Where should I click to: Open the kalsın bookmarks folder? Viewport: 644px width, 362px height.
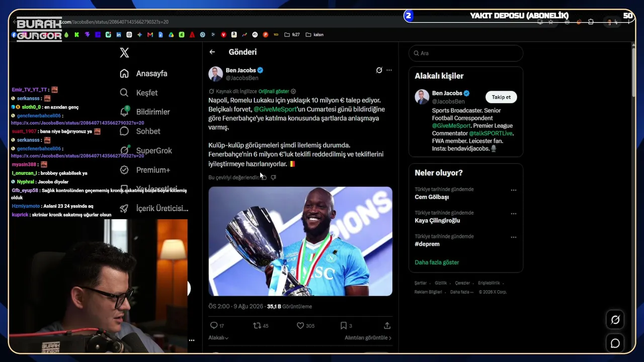(314, 35)
